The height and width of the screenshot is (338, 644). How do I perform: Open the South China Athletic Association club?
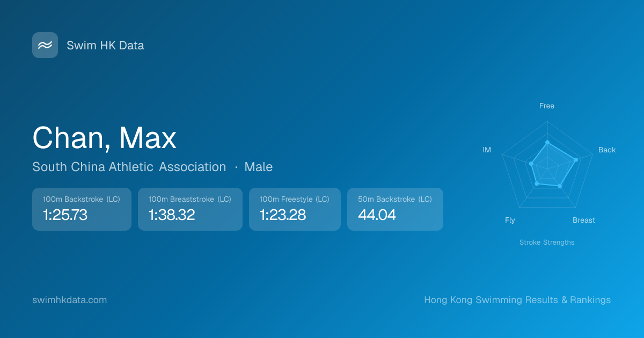(129, 167)
